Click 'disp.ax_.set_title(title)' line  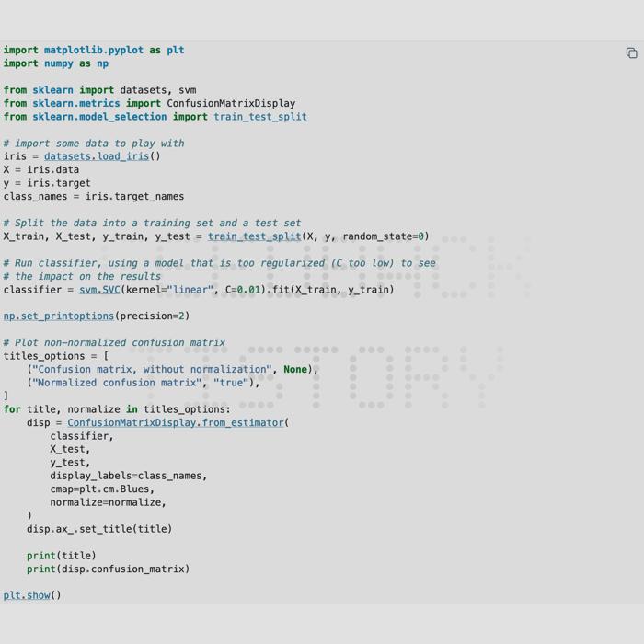(99, 529)
